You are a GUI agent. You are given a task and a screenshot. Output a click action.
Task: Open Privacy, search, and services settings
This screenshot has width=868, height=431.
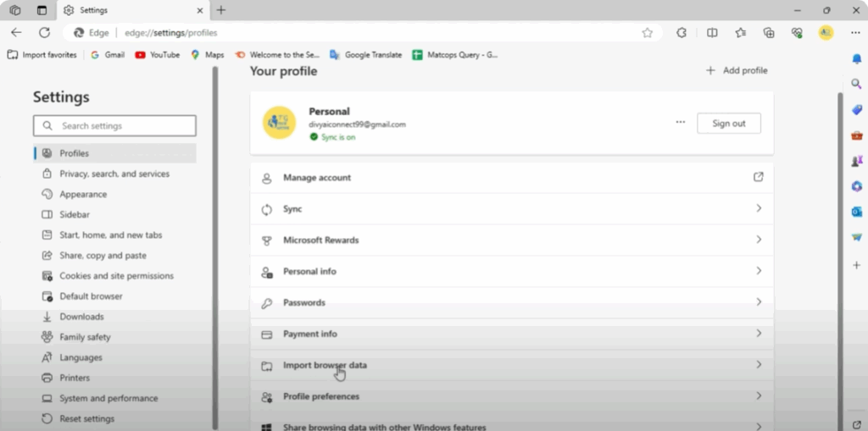coord(114,174)
